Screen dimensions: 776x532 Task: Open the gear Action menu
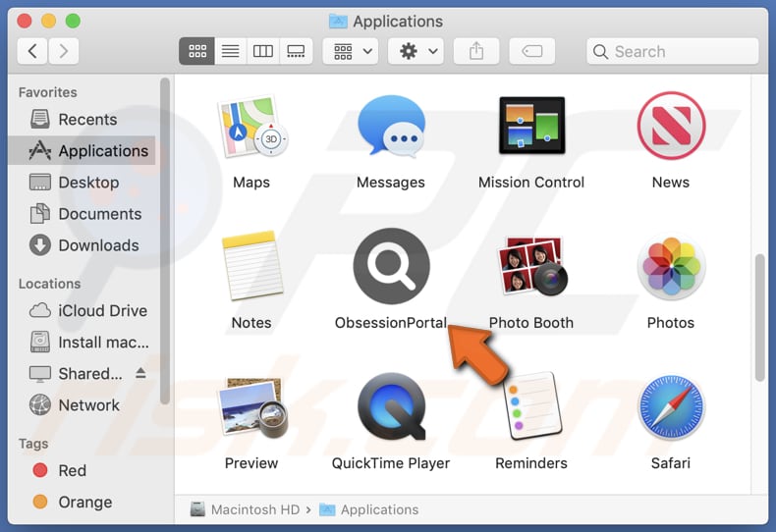coord(416,51)
